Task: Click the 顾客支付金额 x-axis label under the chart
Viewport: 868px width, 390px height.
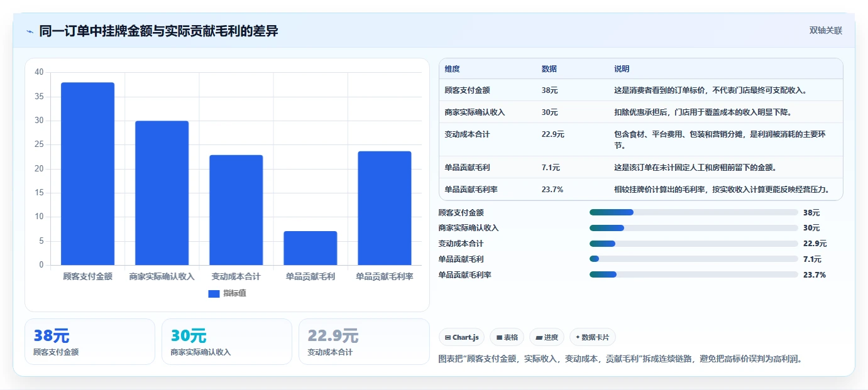Action: coord(87,276)
